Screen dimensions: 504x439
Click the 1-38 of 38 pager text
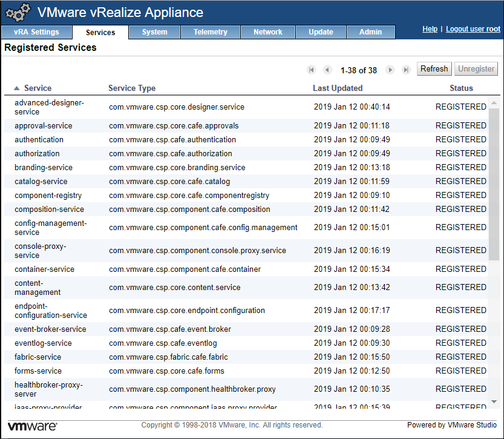pyautogui.click(x=359, y=70)
